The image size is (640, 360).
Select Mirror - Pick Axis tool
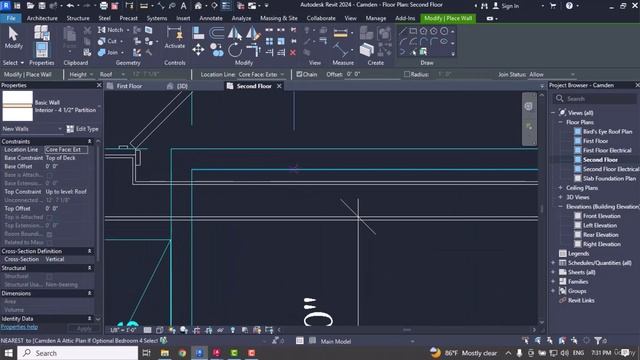pyautogui.click(x=235, y=33)
